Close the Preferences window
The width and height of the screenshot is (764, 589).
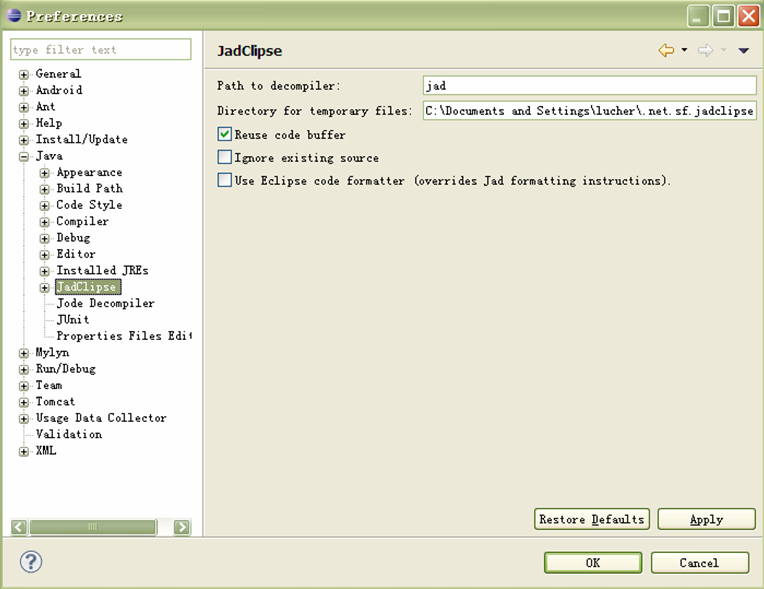[x=748, y=16]
